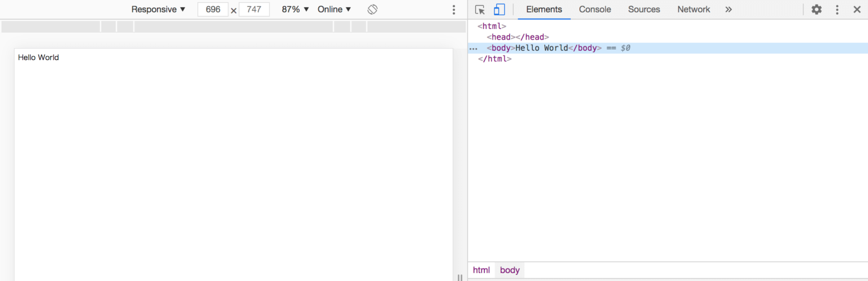Open device toolbar three-dot options menu
Image resolution: width=868 pixels, height=281 pixels.
pyautogui.click(x=453, y=10)
